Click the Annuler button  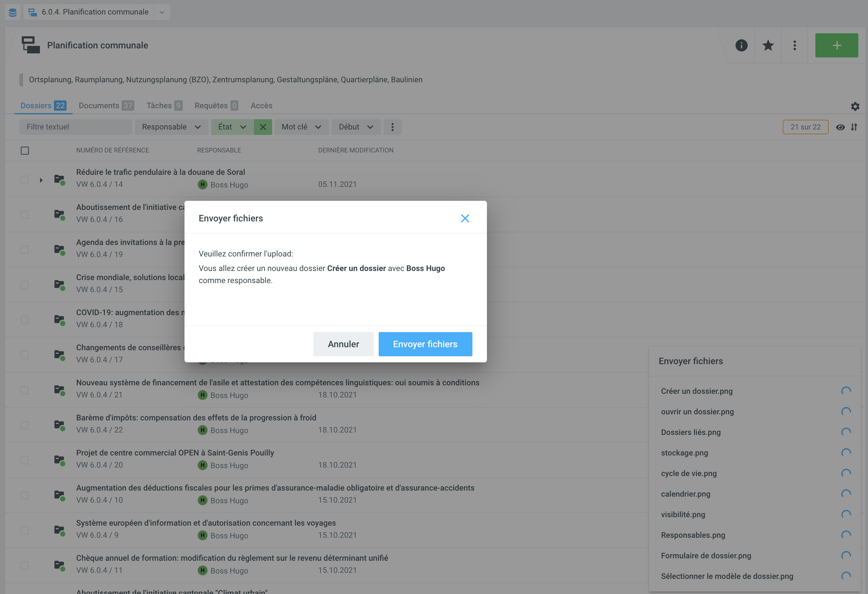pos(343,344)
